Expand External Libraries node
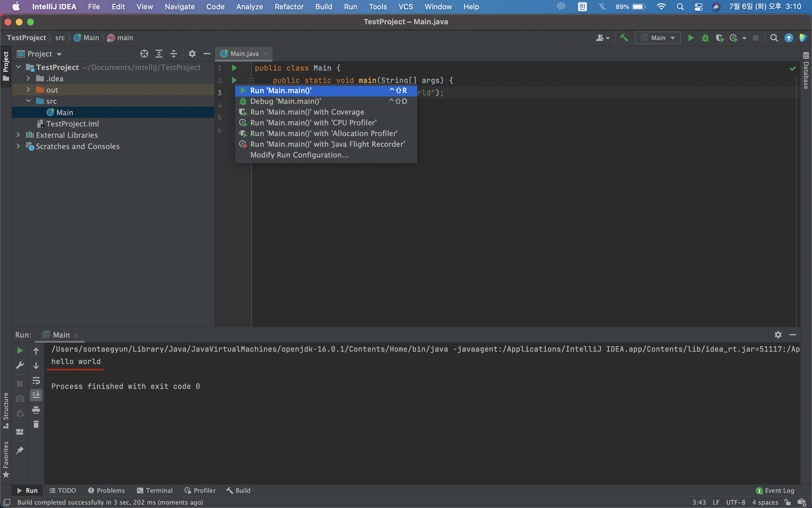The width and height of the screenshot is (812, 508). pyautogui.click(x=18, y=135)
